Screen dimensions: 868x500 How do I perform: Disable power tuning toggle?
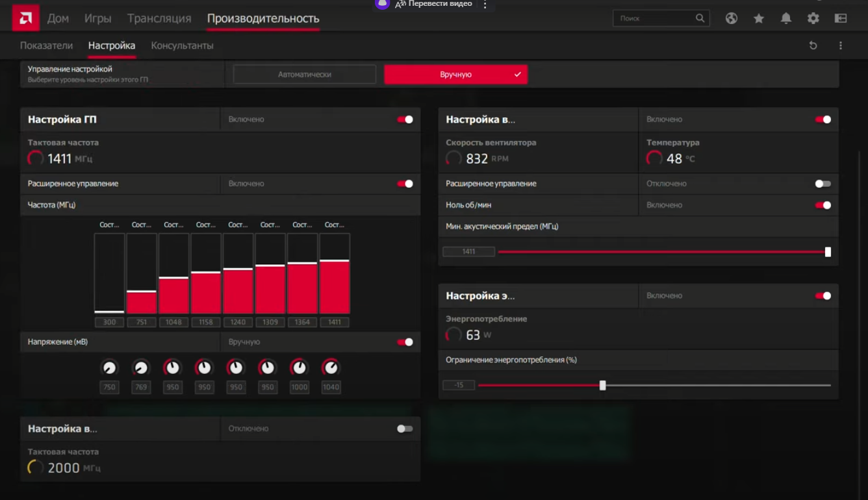tap(823, 296)
